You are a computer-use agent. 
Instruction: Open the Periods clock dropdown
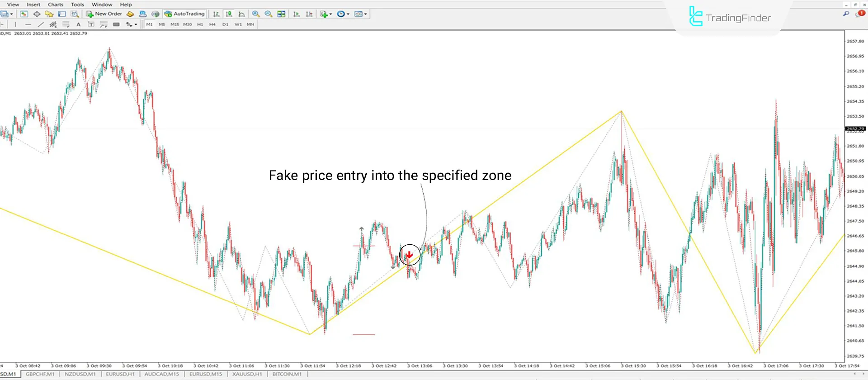(x=343, y=14)
